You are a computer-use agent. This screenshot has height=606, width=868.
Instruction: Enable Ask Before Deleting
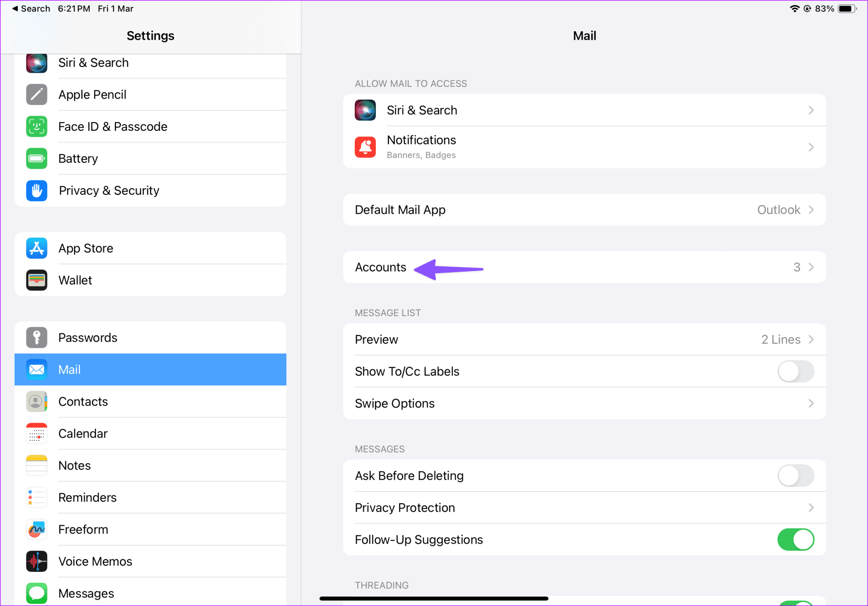796,475
